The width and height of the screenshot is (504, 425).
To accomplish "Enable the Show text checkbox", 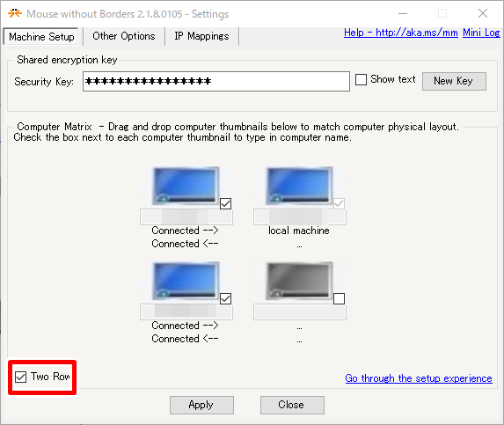I will point(361,79).
